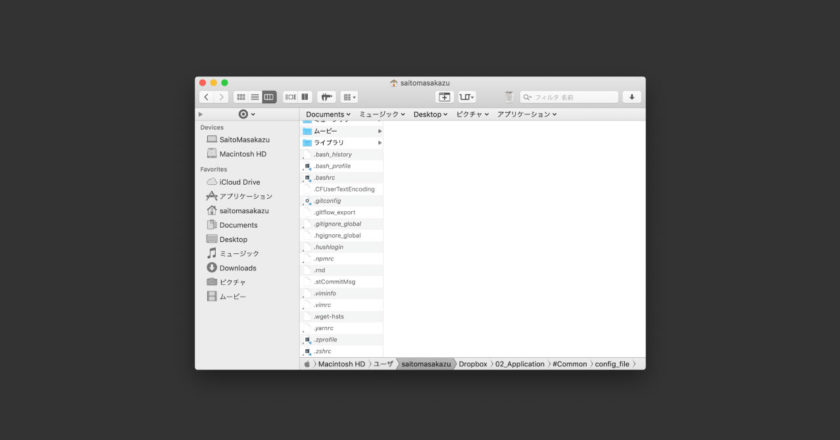Open the ミュージック favorites bar dropdown
This screenshot has width=840, height=440.
(382, 114)
